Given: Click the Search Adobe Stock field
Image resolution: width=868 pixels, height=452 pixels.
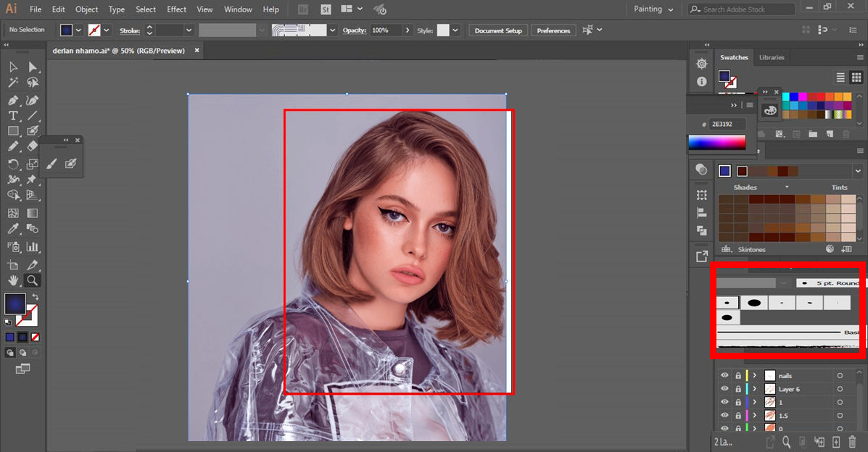Looking at the screenshot, I should 742,9.
